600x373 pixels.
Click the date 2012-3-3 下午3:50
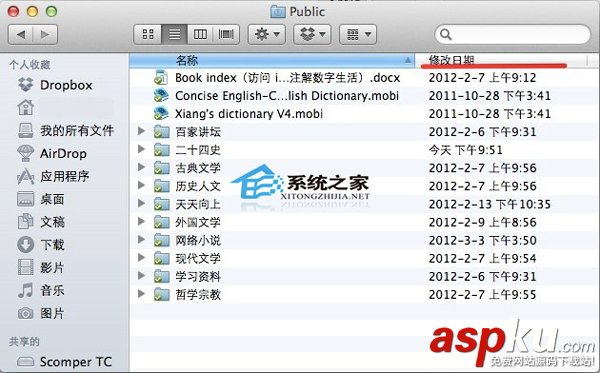(483, 240)
